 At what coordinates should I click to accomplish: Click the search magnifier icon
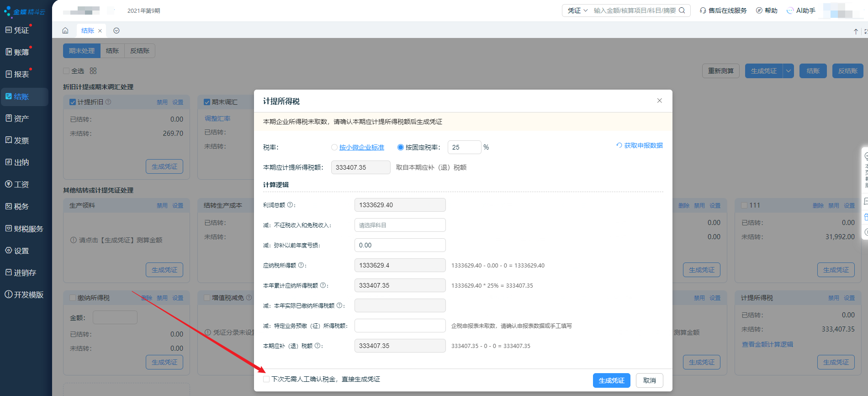click(682, 11)
